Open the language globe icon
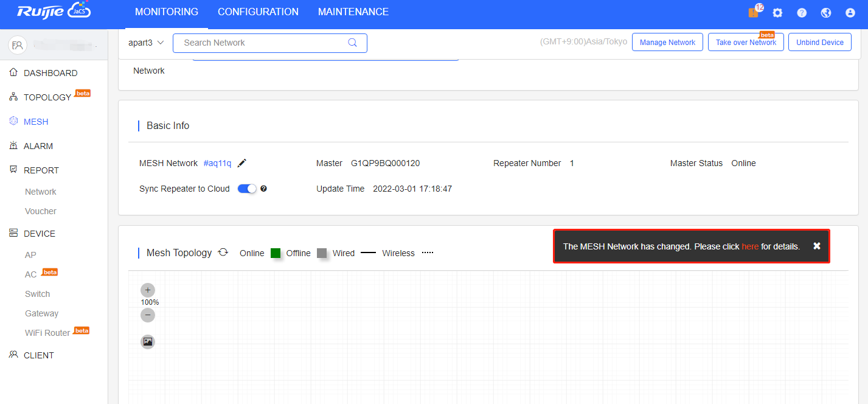Image resolution: width=868 pixels, height=404 pixels. coord(826,13)
